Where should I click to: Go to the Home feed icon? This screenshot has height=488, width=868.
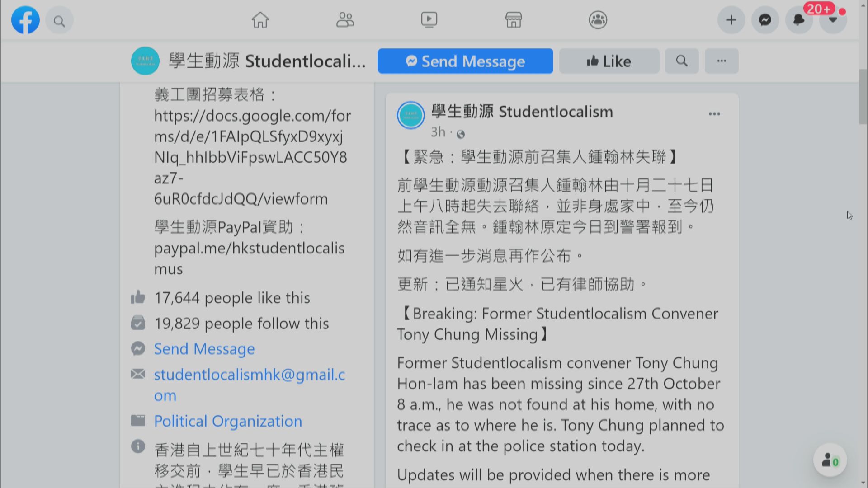260,20
